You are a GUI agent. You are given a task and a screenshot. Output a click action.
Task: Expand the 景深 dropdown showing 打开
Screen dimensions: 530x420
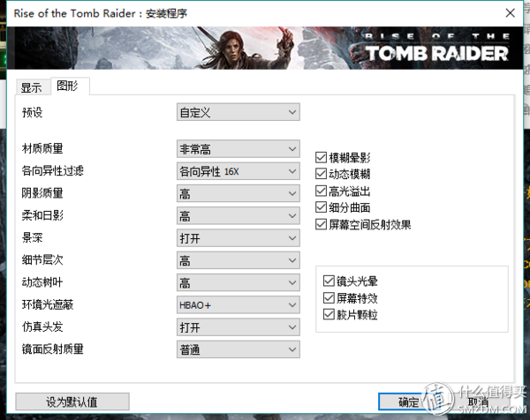coord(238,238)
